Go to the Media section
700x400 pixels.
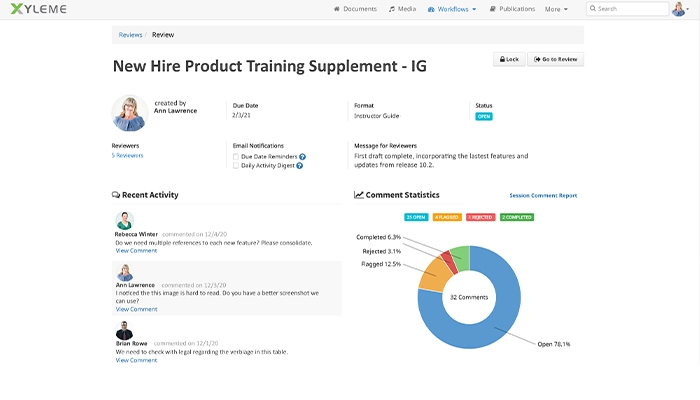[x=402, y=9]
